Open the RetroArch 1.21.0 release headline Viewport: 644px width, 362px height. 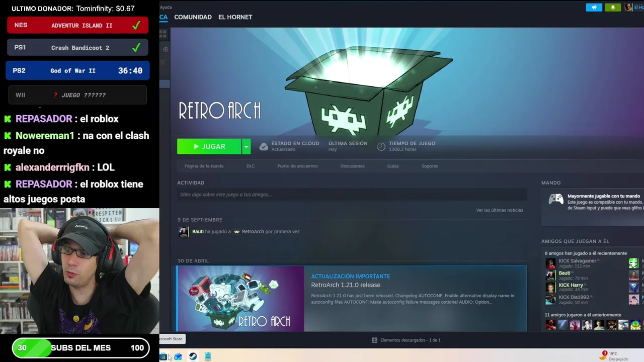pyautogui.click(x=346, y=285)
